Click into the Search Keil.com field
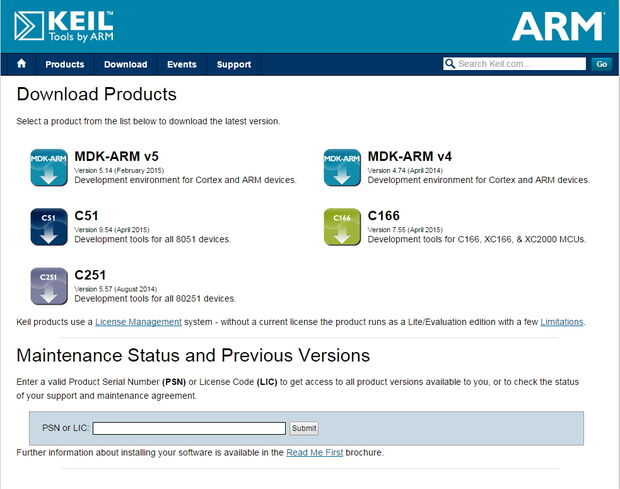The image size is (620, 489). tap(521, 64)
